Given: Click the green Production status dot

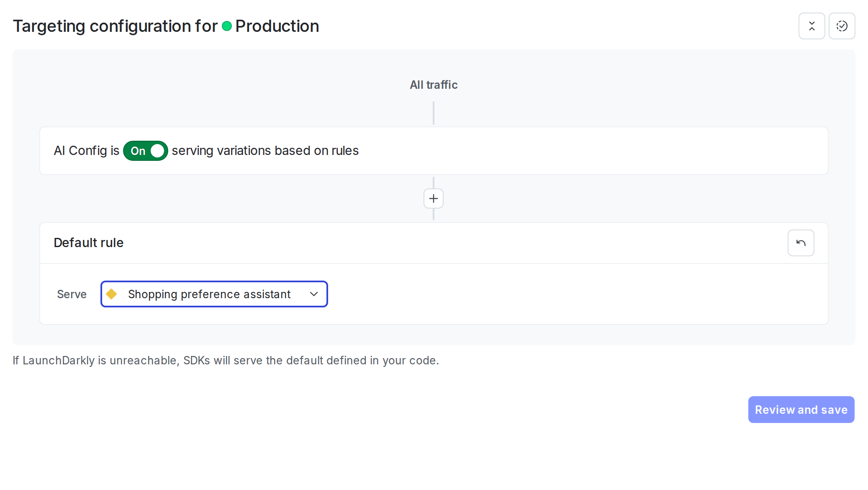Looking at the screenshot, I should coord(227,26).
